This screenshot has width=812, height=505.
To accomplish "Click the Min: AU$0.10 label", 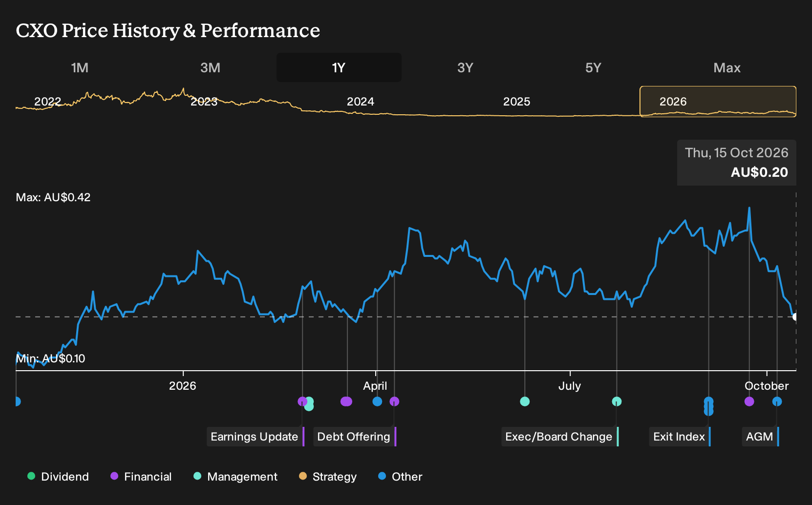I will coord(50,358).
